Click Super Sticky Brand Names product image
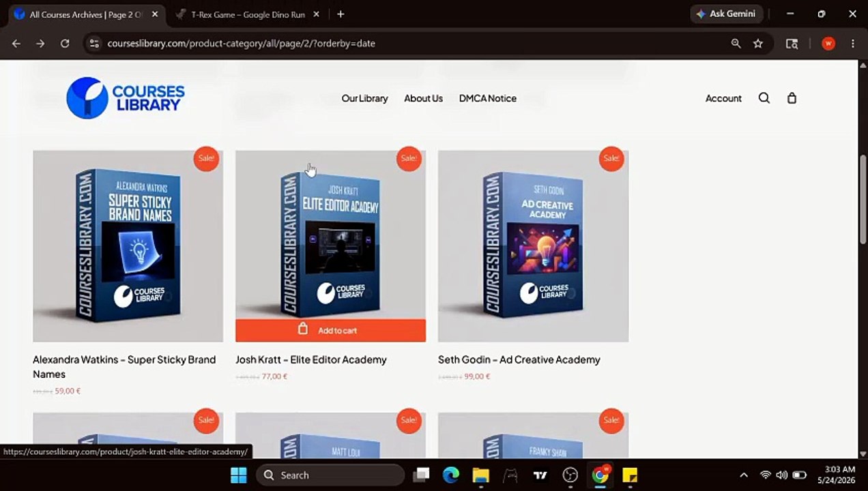 click(x=128, y=245)
